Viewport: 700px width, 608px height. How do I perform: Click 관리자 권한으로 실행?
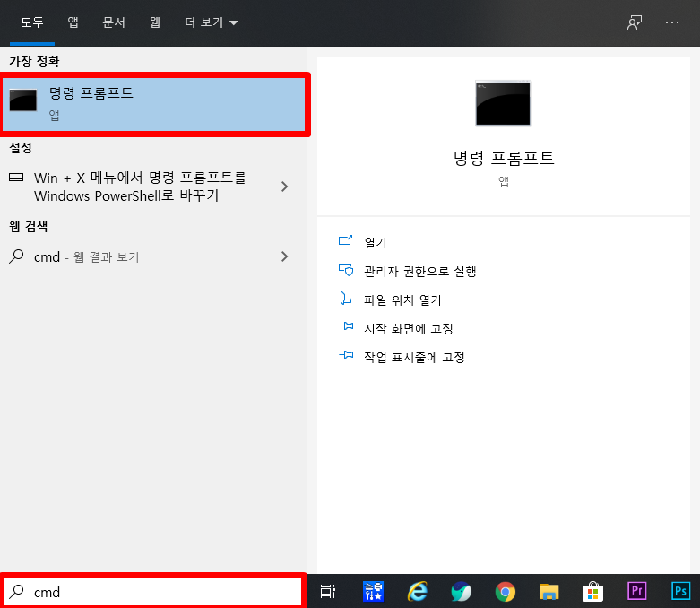420,271
